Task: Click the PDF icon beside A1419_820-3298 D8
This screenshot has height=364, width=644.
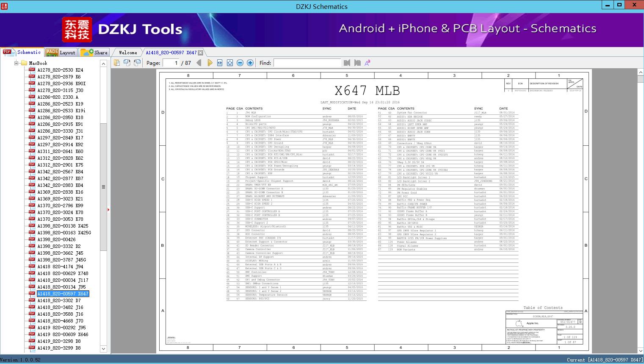Action: point(32,341)
